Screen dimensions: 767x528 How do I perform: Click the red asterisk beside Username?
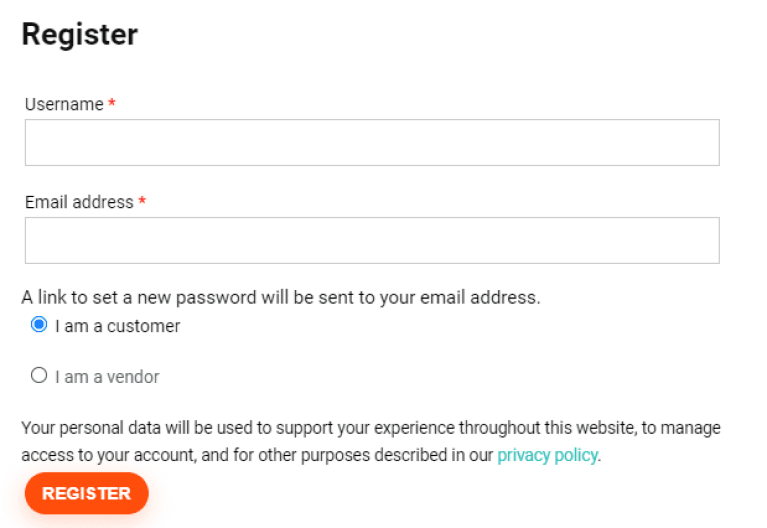tap(112, 105)
